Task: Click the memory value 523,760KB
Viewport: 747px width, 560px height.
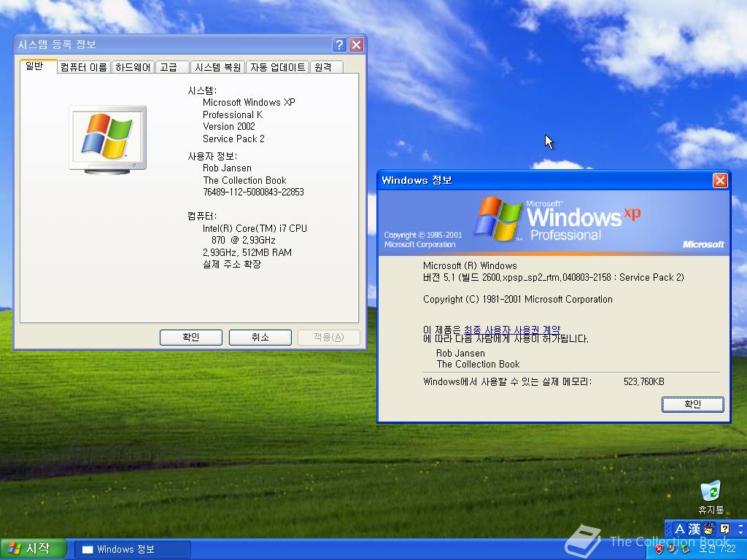Action: click(x=643, y=381)
